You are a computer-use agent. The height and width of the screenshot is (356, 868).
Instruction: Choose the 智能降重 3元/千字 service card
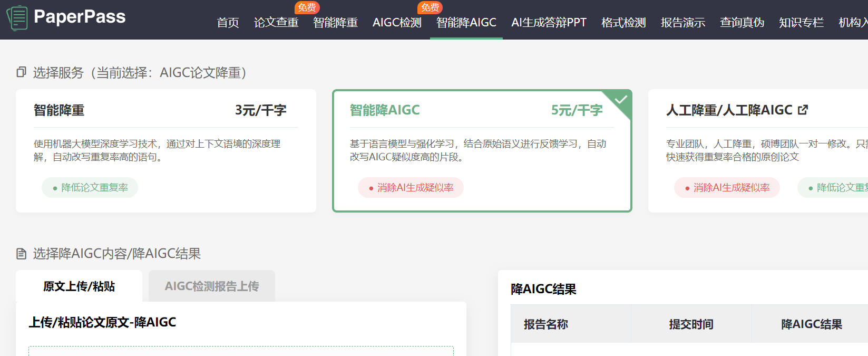[x=166, y=151]
